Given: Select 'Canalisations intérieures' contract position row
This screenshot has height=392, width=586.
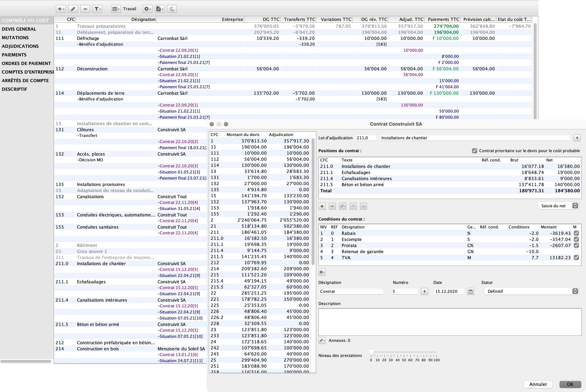Looking at the screenshot, I should [x=450, y=178].
